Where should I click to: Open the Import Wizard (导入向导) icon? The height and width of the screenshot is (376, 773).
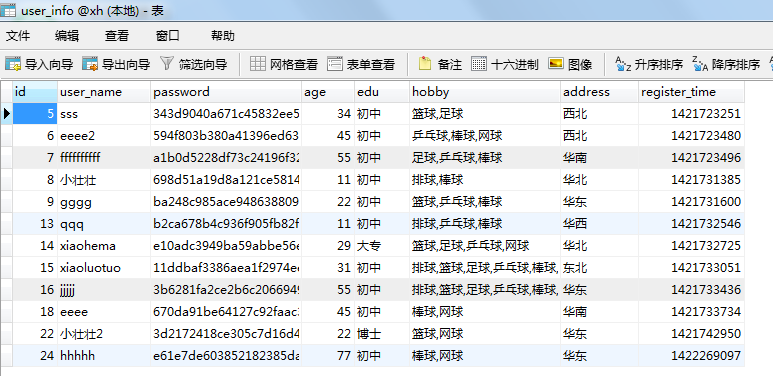coord(13,64)
